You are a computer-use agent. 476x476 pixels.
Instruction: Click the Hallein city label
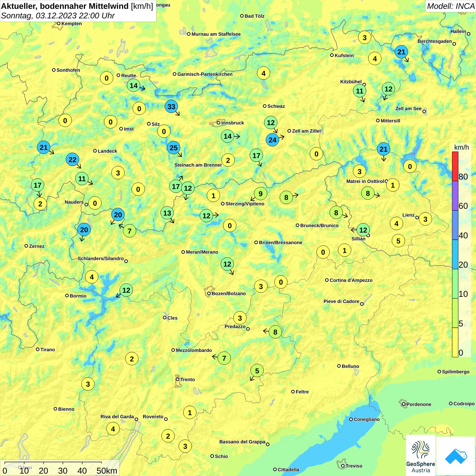(x=458, y=31)
